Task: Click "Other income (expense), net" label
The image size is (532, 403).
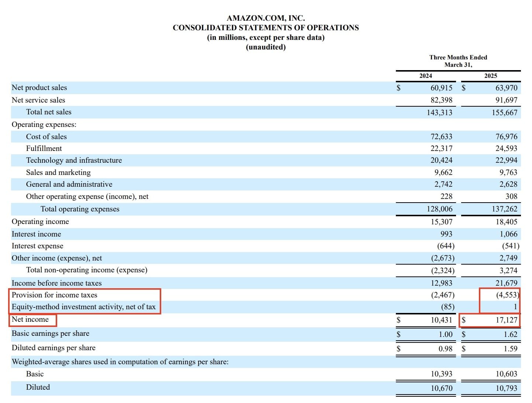Action: pyautogui.click(x=57, y=258)
